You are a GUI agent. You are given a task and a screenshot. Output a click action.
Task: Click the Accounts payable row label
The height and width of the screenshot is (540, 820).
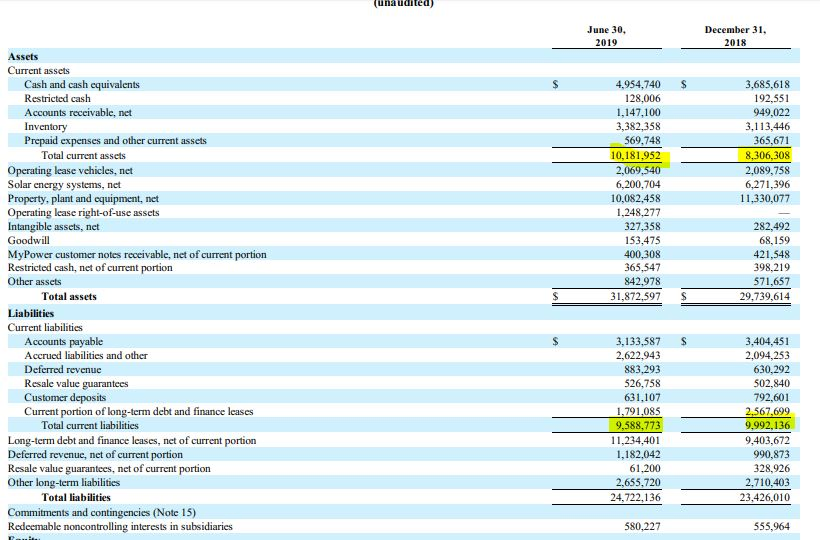[x=64, y=342]
